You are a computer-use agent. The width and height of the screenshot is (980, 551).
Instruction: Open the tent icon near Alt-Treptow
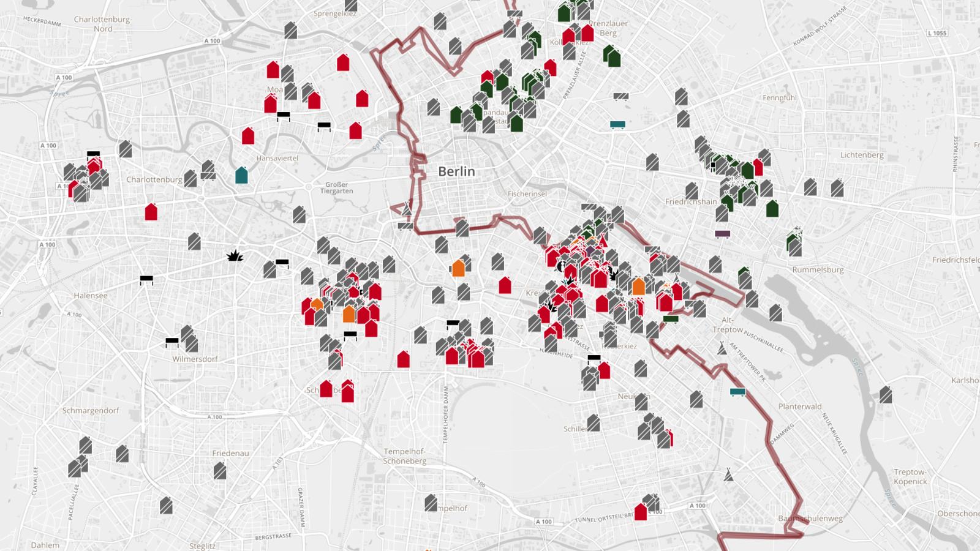[723, 348]
